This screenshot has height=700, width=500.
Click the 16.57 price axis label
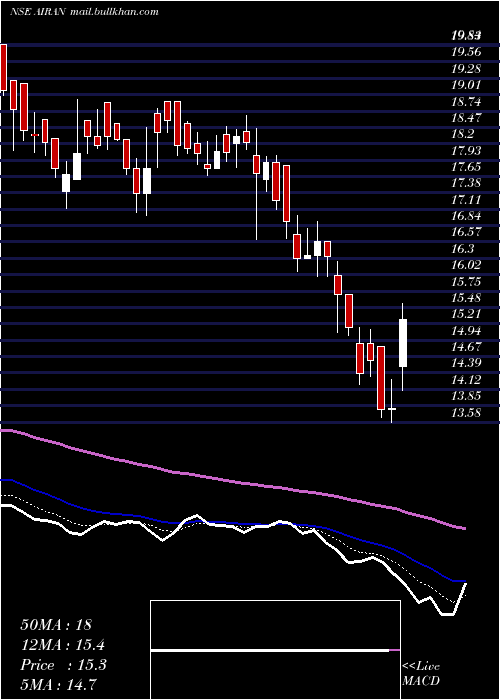pyautogui.click(x=466, y=232)
